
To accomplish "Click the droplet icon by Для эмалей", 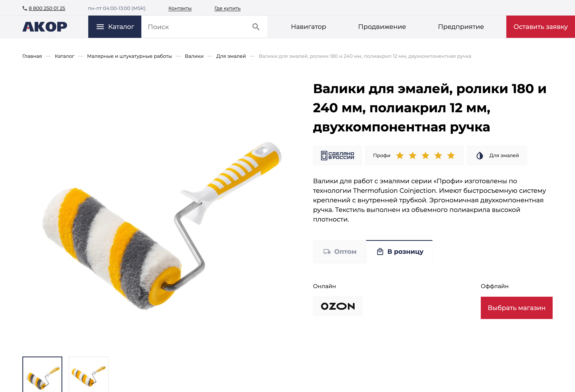I will [x=480, y=156].
